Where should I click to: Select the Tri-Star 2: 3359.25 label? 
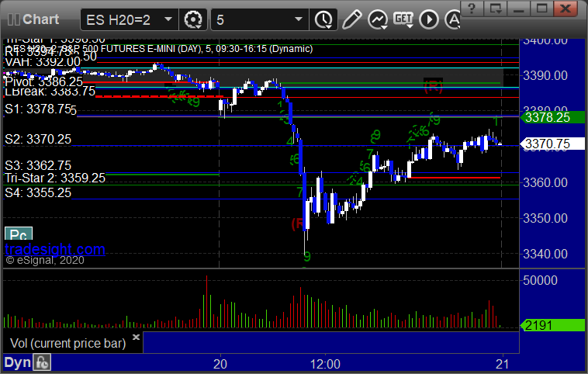[x=55, y=178]
